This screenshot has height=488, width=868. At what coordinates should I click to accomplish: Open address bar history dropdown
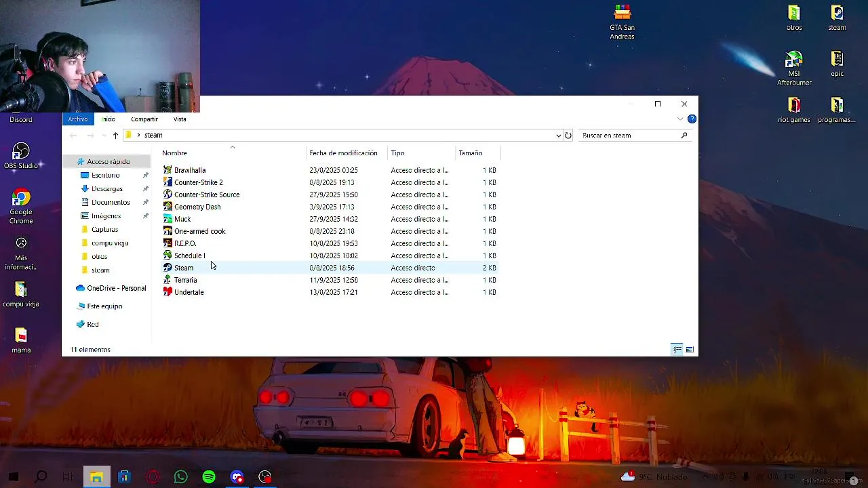coord(558,136)
